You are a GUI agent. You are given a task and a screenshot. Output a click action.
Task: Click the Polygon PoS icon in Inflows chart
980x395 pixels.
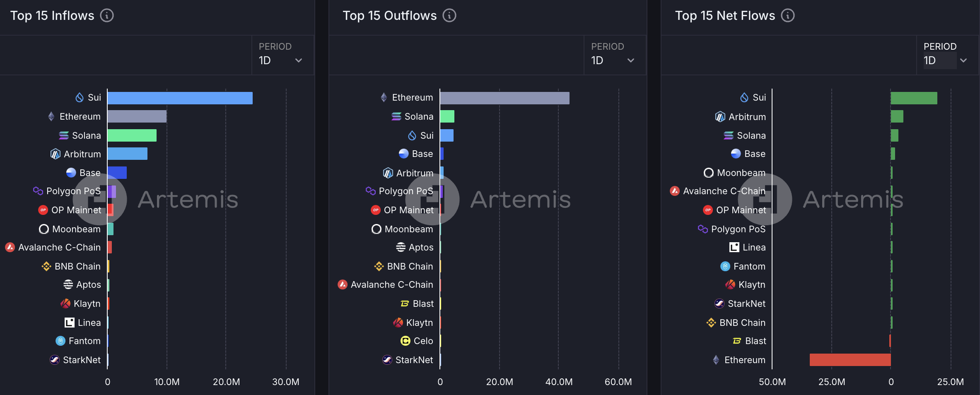click(38, 191)
